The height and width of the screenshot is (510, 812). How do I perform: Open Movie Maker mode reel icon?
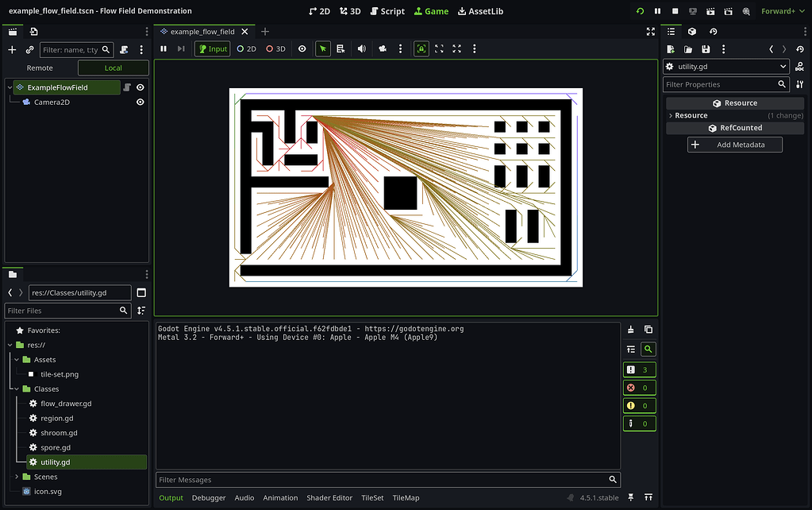pos(746,11)
